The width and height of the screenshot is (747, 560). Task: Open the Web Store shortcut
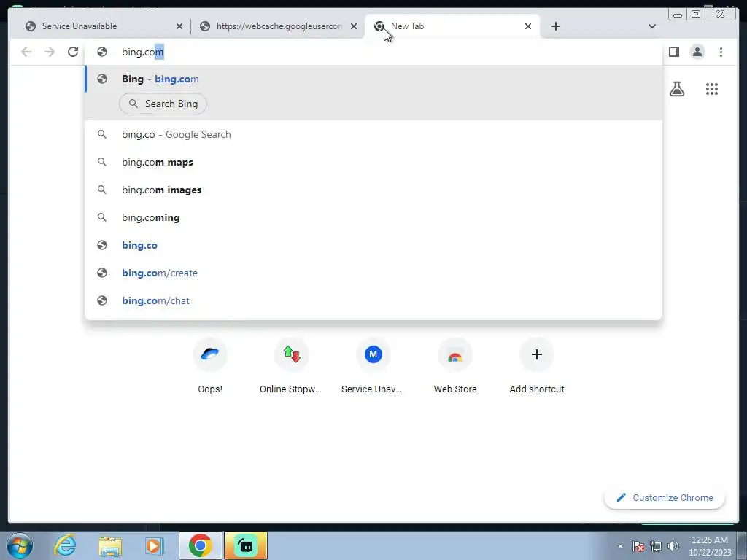click(x=455, y=366)
